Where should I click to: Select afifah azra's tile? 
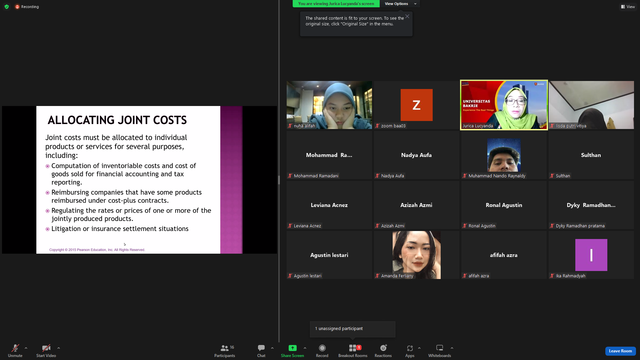pyautogui.click(x=504, y=255)
